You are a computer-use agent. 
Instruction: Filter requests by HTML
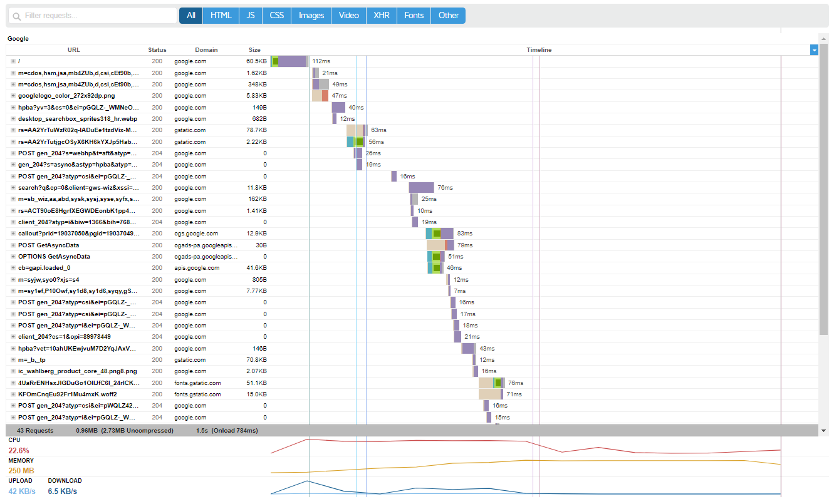221,16
